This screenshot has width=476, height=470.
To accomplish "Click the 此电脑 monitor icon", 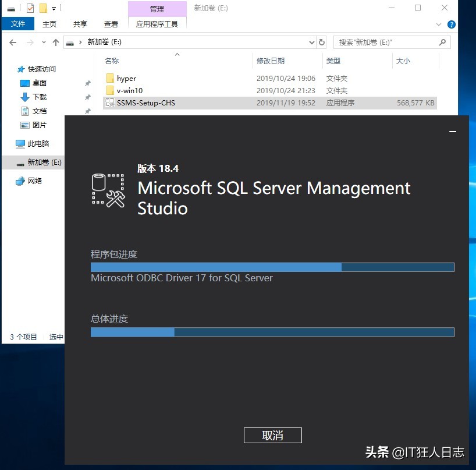I will click(20, 144).
